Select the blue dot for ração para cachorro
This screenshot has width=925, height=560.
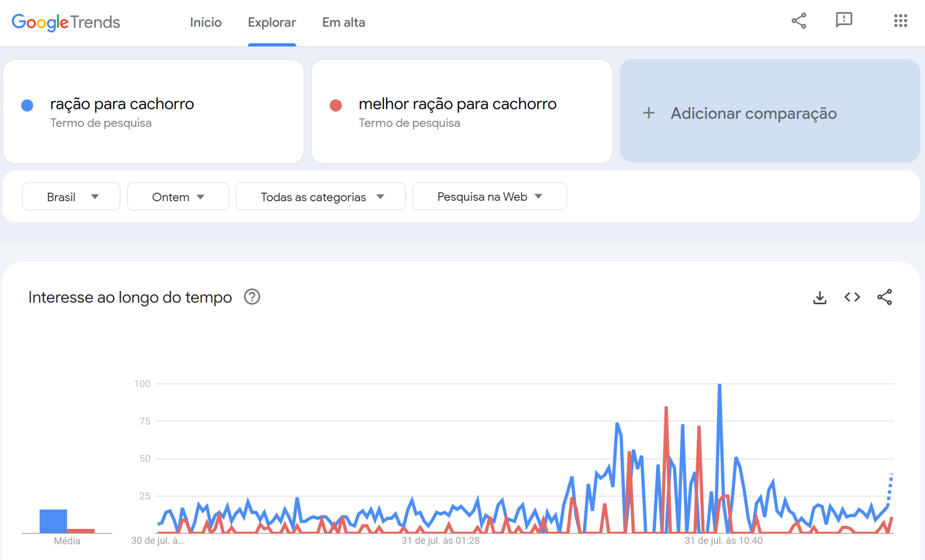click(x=27, y=105)
